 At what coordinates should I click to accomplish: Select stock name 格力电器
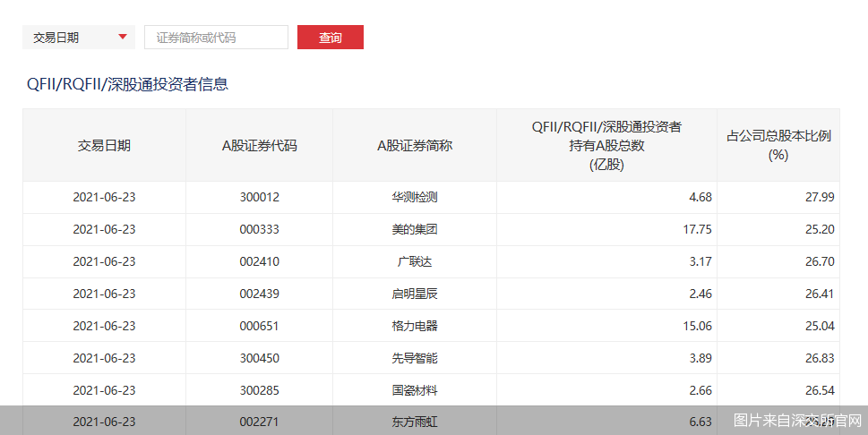pyautogui.click(x=415, y=326)
